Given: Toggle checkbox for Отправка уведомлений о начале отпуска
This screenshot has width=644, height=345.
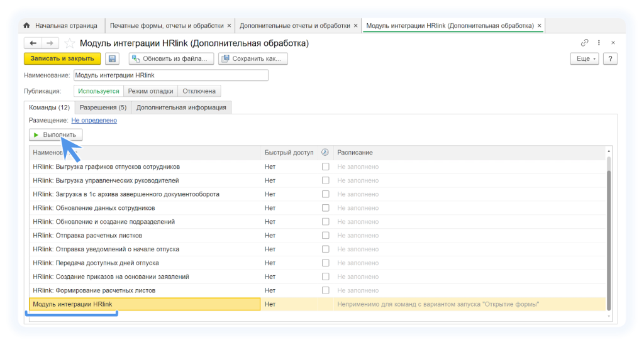Looking at the screenshot, I should [x=325, y=249].
